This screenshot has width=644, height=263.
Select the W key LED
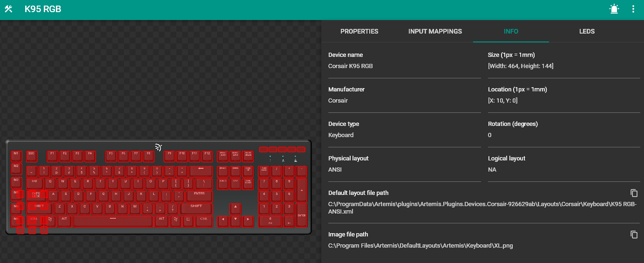[62, 184]
